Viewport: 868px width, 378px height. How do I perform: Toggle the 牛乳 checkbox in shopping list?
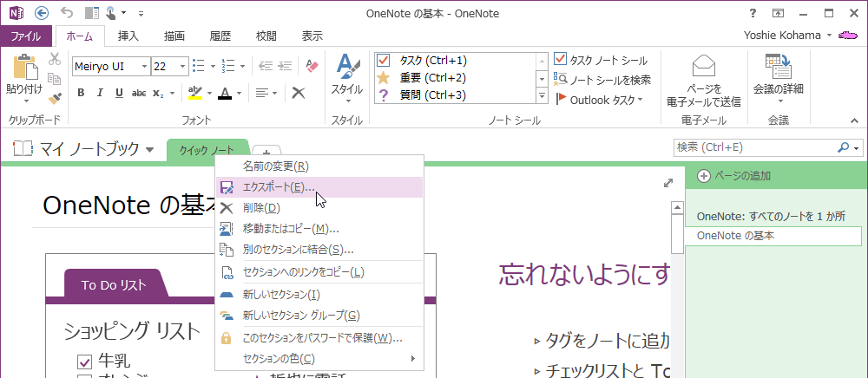coord(85,362)
